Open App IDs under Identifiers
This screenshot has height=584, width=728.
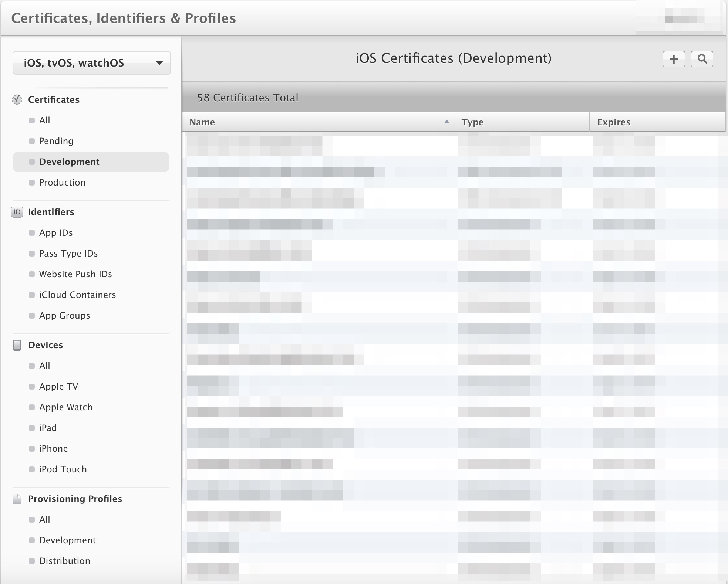[x=56, y=232]
